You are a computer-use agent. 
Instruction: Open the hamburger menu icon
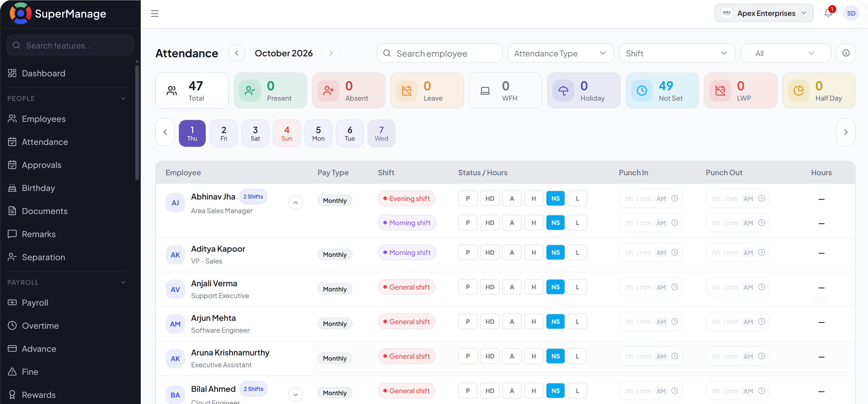click(x=155, y=14)
